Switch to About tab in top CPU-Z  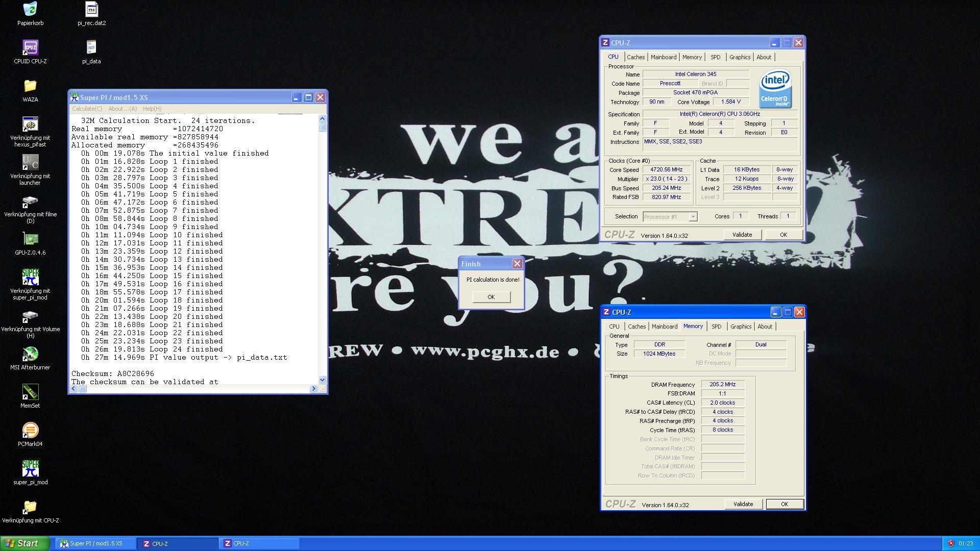[764, 57]
